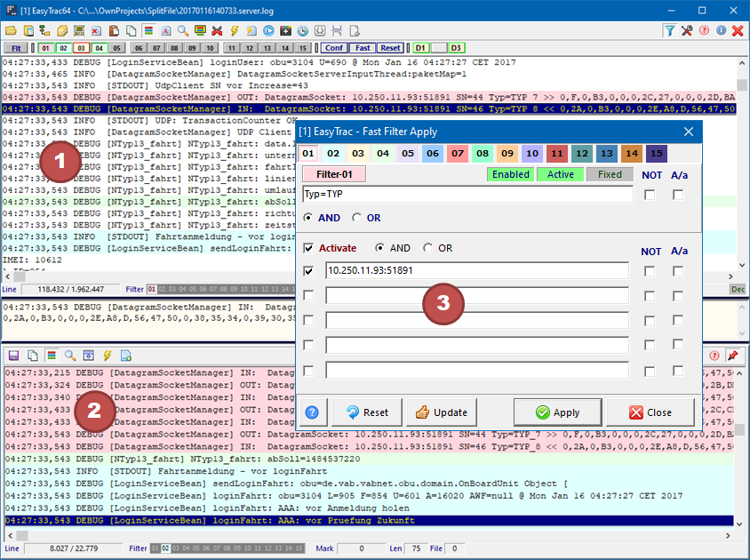Click the red question mark icon in lower pane

(x=714, y=356)
